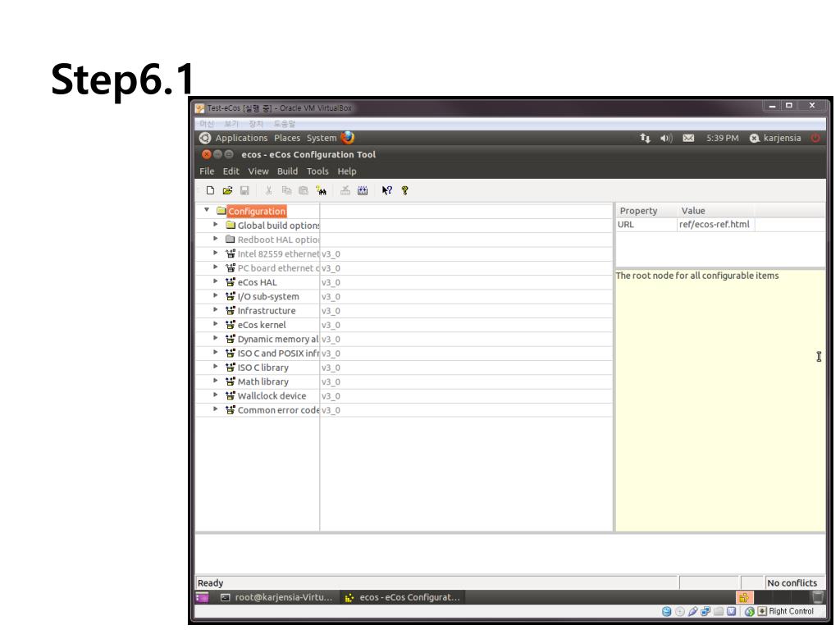This screenshot has width=840, height=630.
Task: Click VirtualBox shared folders status icon
Action: 719,611
